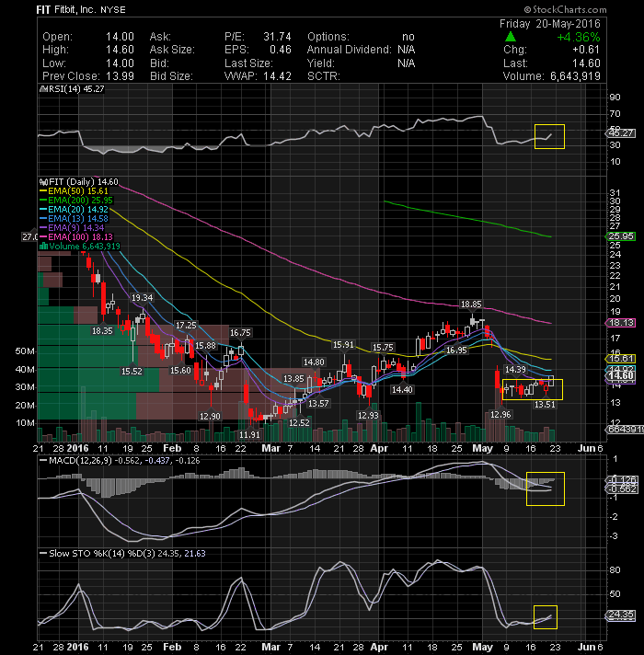Click the dash icon beside the MACD(12,26,9) label
The height and width of the screenshot is (655, 644).
click(x=42, y=461)
